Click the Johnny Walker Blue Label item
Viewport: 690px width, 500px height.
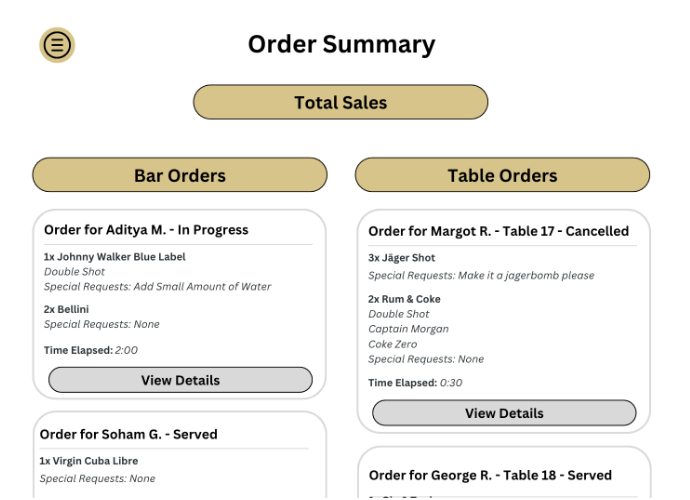pyautogui.click(x=114, y=257)
